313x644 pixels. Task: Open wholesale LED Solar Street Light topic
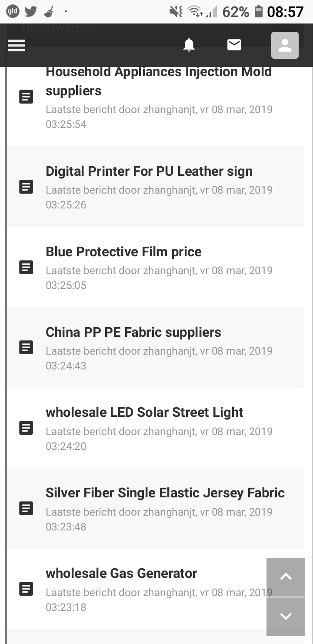(x=144, y=413)
